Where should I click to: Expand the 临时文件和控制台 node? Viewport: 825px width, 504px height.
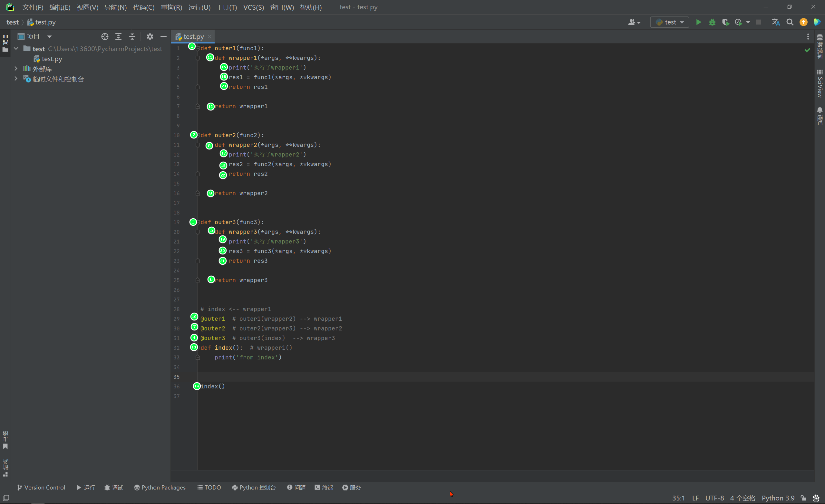pyautogui.click(x=16, y=79)
